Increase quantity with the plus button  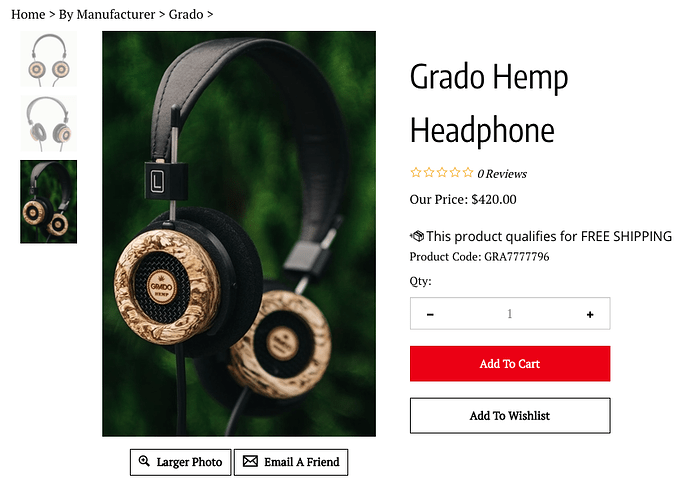[x=590, y=314]
